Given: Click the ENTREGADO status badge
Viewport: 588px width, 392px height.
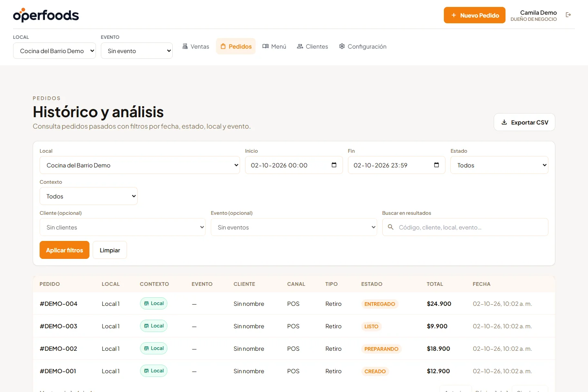Looking at the screenshot, I should tap(380, 304).
